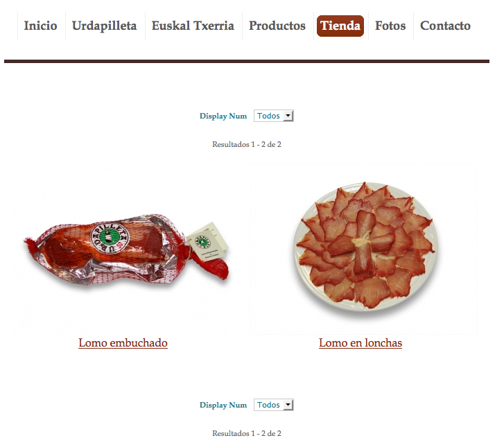Click the packaged Lomo embuchado product photo

tap(127, 249)
